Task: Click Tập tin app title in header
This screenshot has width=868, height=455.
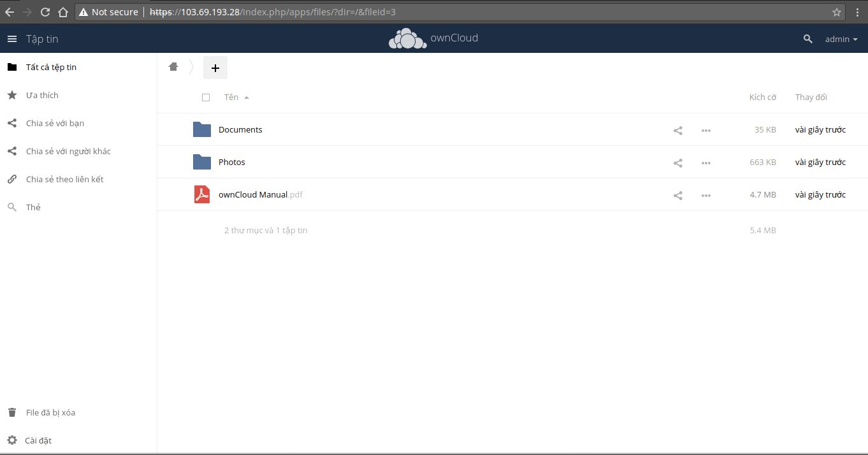Action: [42, 39]
